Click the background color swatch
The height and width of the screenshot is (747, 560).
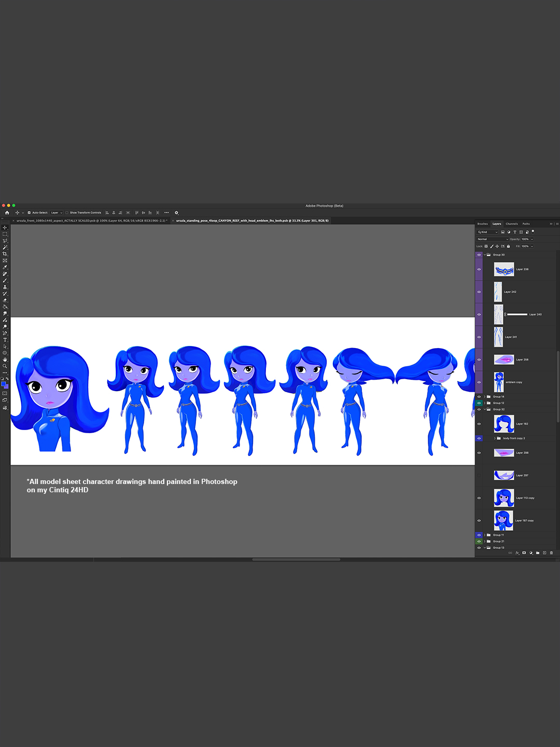[6, 387]
